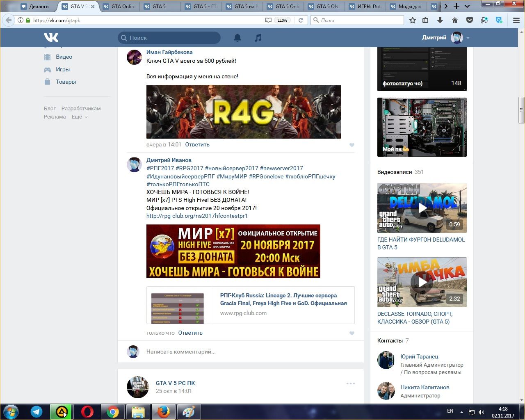This screenshot has height=420, width=525.
Task: Open Paint from the taskbar
Action: coord(189,412)
